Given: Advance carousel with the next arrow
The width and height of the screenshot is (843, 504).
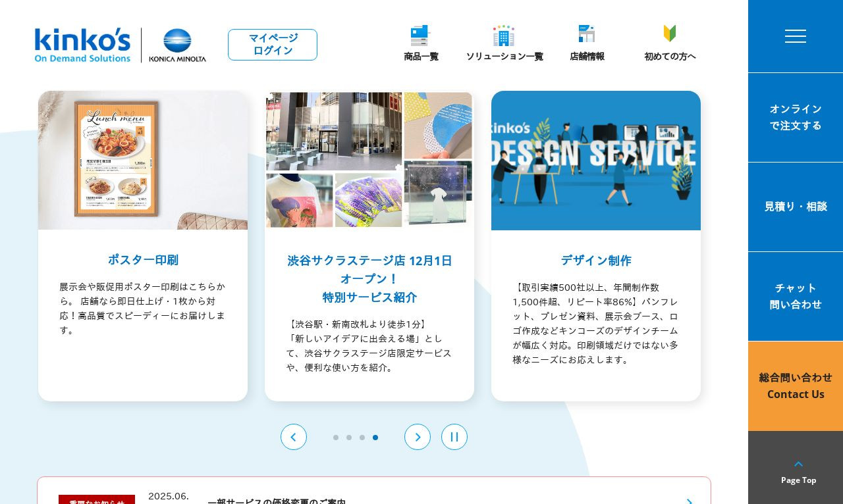Looking at the screenshot, I should [418, 437].
